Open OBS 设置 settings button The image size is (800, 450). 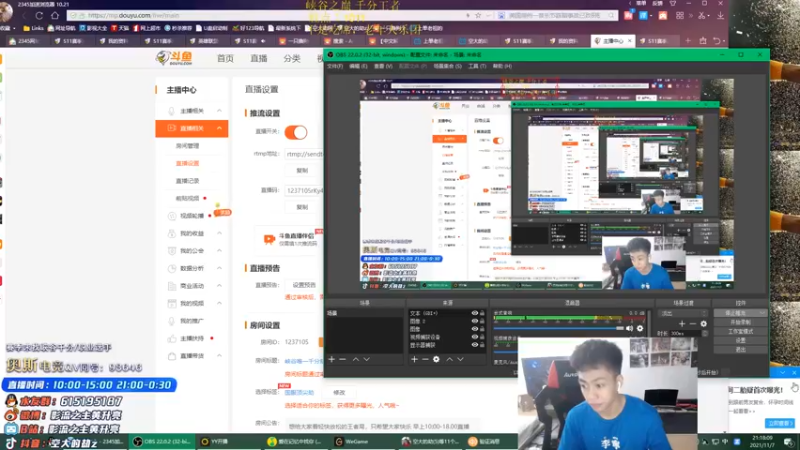pyautogui.click(x=740, y=340)
